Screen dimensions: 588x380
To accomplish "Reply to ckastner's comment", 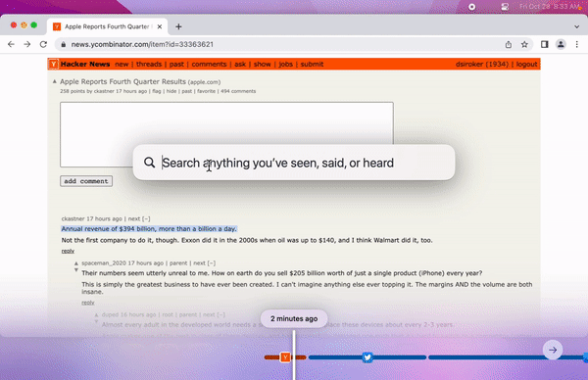I will click(68, 251).
